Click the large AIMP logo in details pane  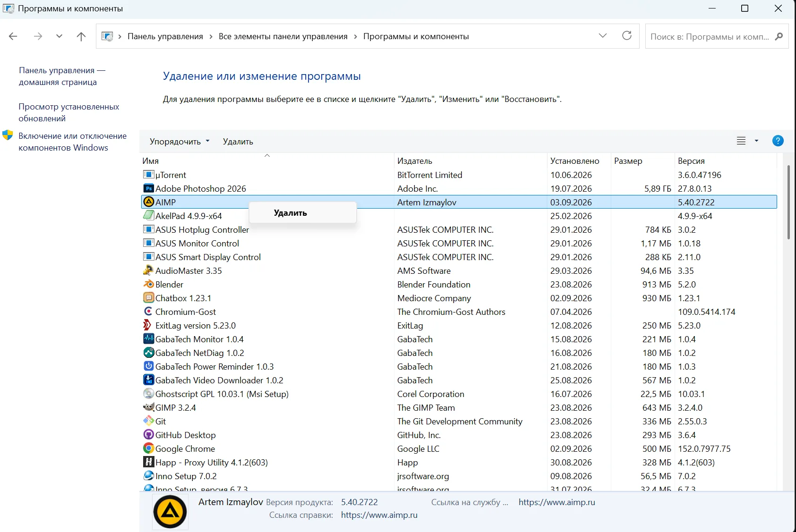point(170,512)
